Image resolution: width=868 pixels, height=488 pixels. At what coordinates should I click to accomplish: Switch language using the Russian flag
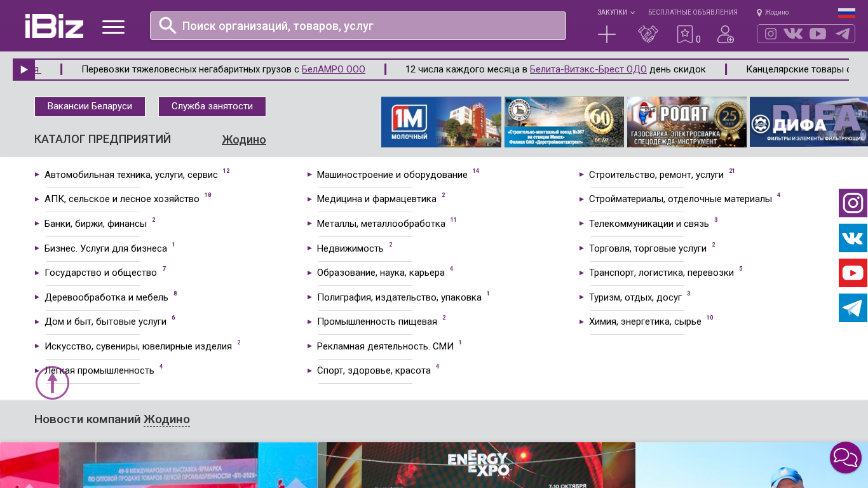[846, 13]
